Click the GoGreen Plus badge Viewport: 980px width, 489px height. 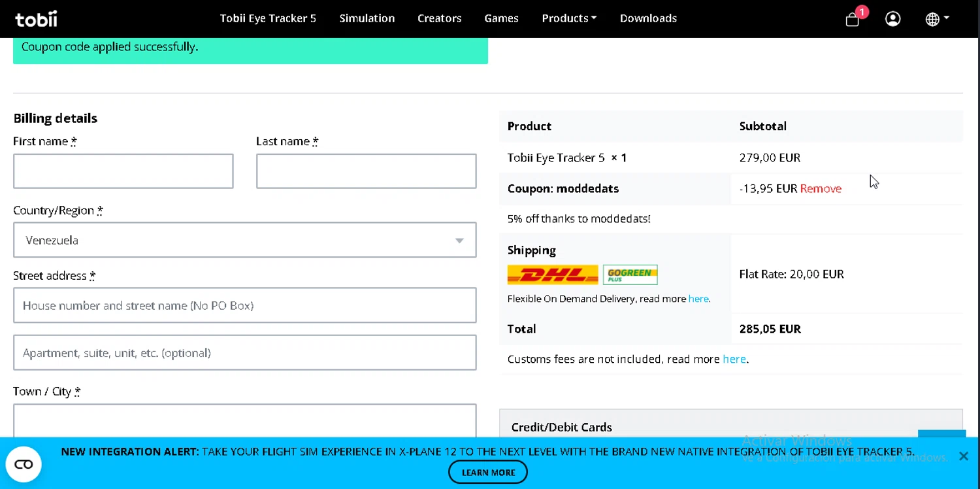click(630, 275)
